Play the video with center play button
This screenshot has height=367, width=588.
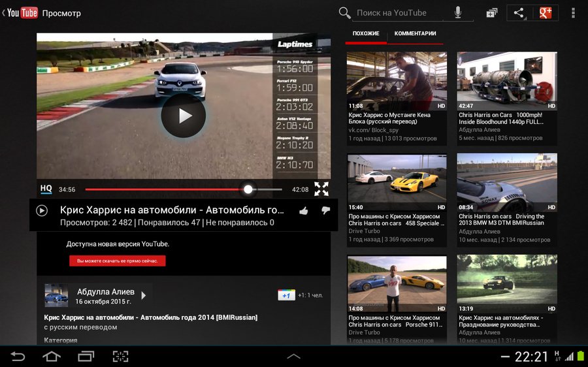coord(184,116)
